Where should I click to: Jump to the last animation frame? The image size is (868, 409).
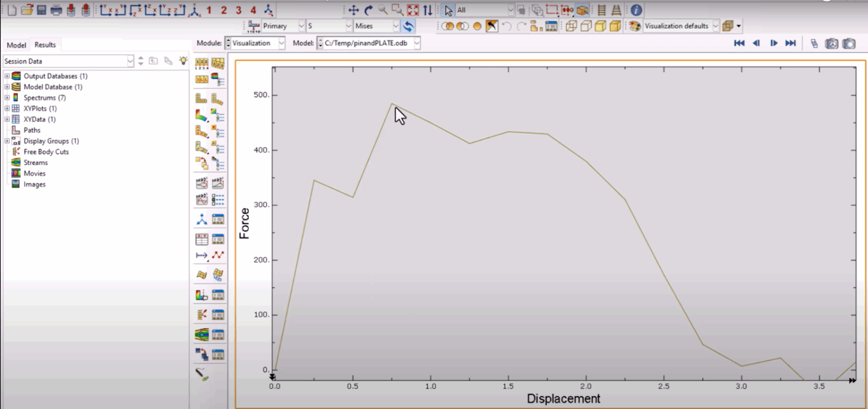pos(791,43)
